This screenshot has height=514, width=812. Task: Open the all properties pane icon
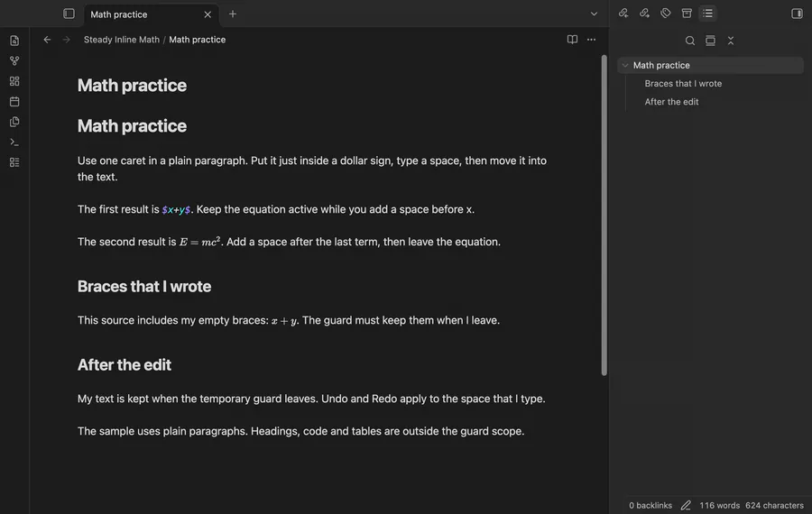coord(687,14)
